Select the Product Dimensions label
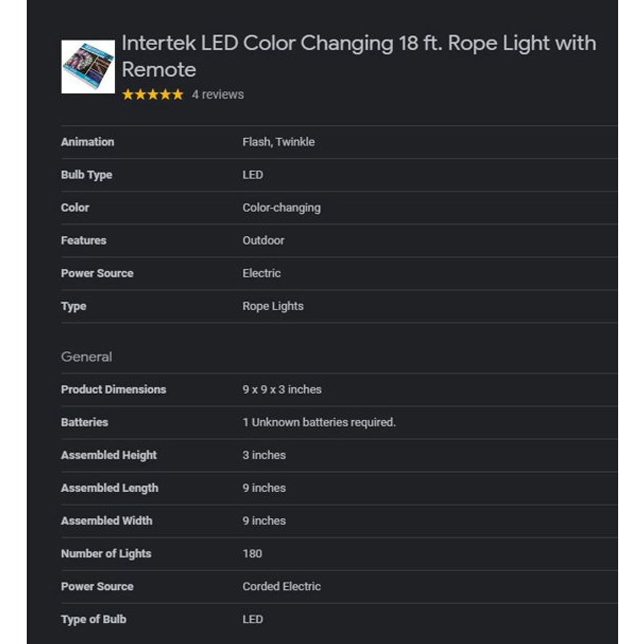This screenshot has width=644, height=644. [x=114, y=389]
